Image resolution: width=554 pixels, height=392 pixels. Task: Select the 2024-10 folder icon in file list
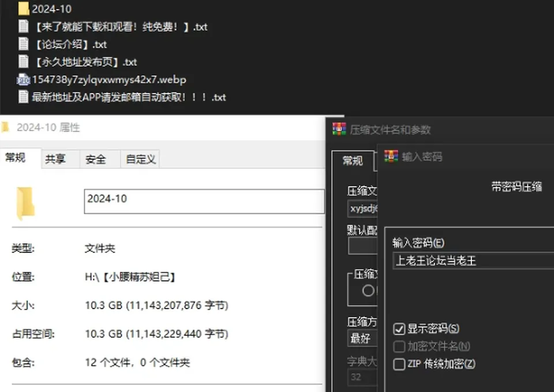[x=24, y=9]
